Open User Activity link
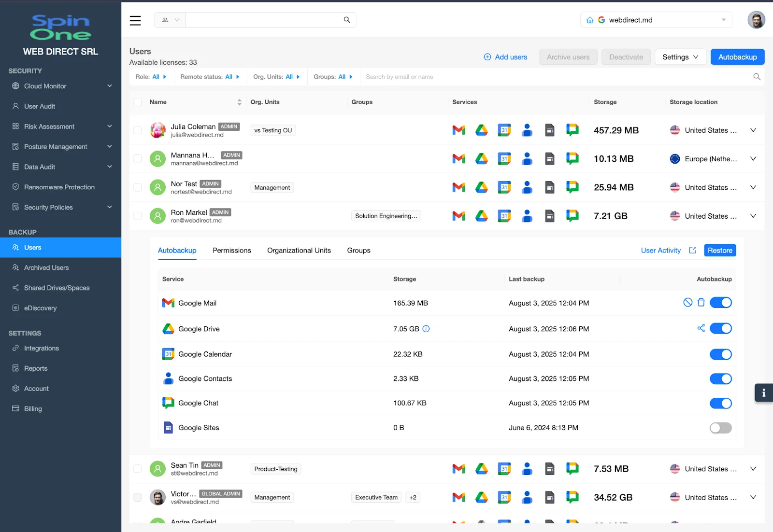Image resolution: width=773 pixels, height=532 pixels. coord(661,250)
